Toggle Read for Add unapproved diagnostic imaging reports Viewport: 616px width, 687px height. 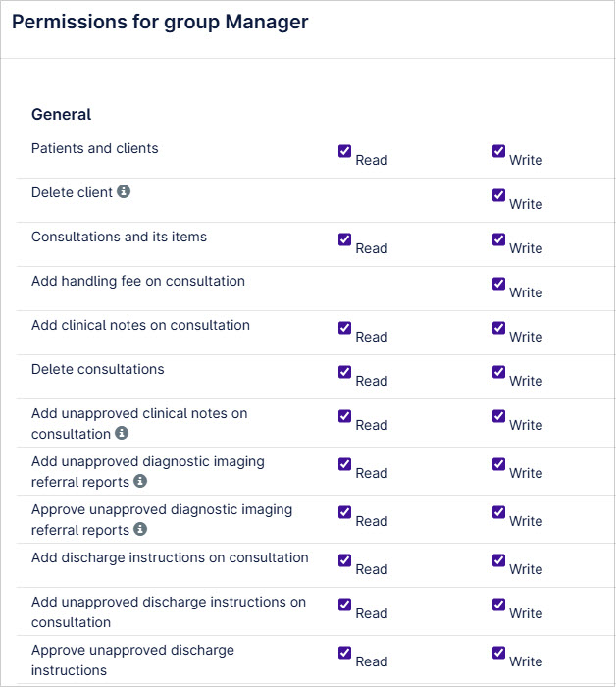coord(344,464)
